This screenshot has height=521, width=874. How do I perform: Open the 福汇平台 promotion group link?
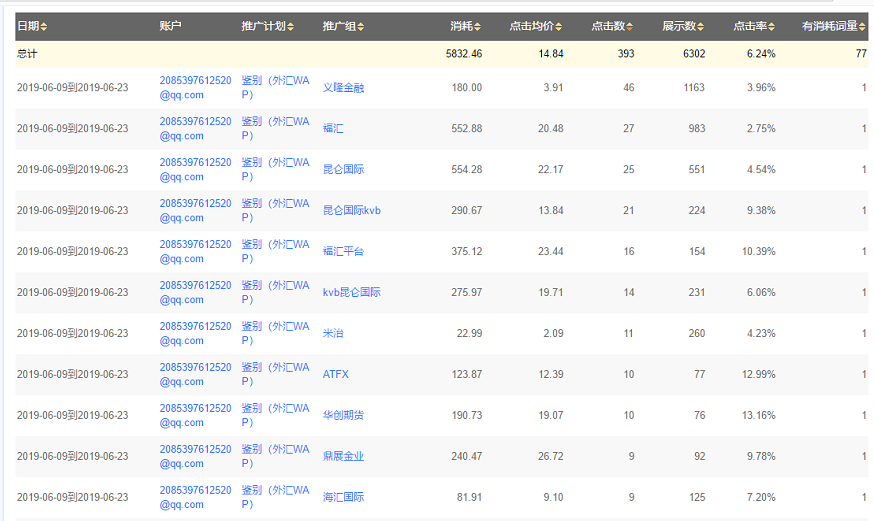coord(343,251)
